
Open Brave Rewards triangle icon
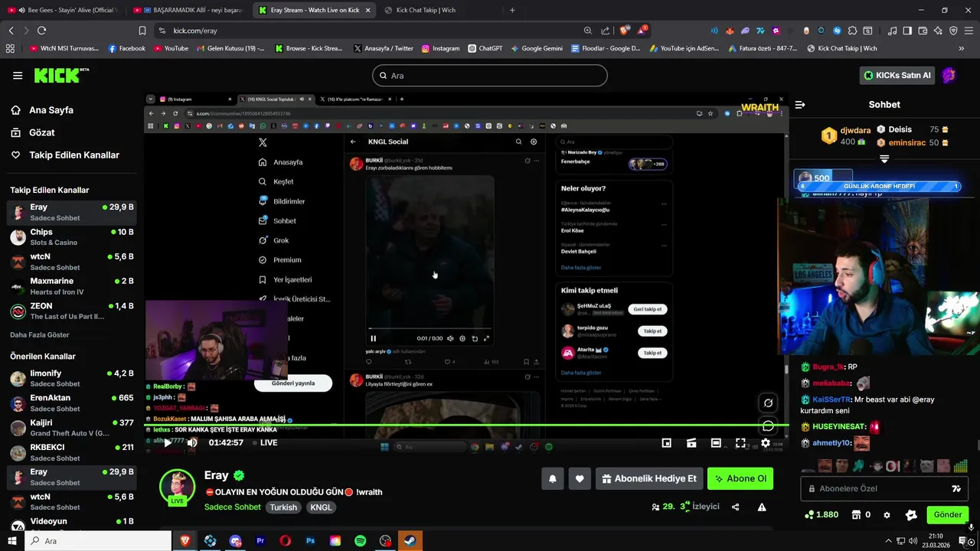coord(642,31)
